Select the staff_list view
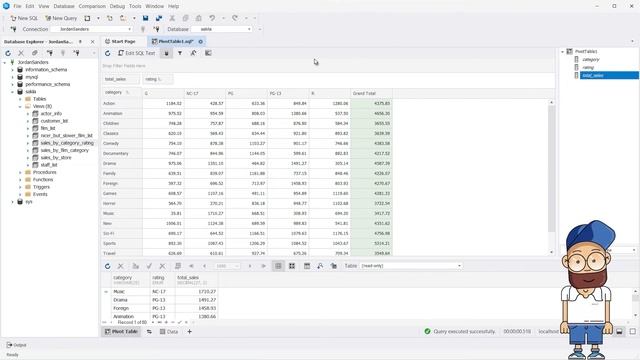Viewport: 640px width, 360px height. click(49, 165)
